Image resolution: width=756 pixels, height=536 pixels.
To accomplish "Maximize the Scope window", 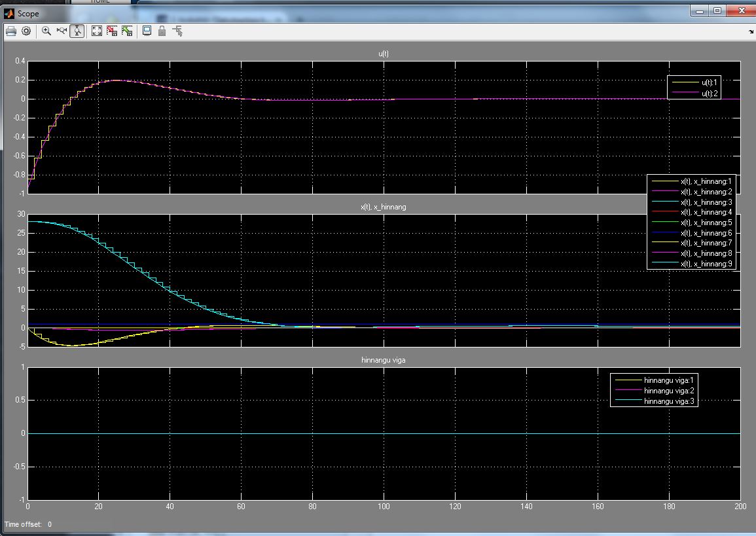I will click(x=717, y=10).
